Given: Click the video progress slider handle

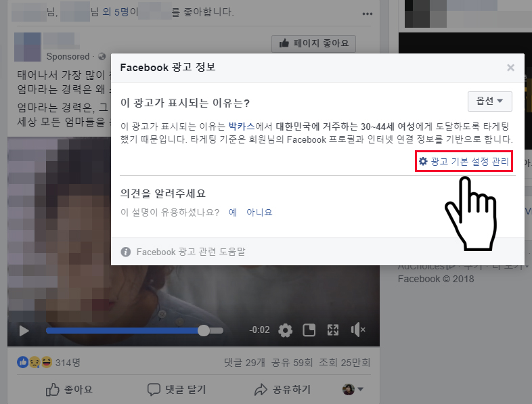Looking at the screenshot, I should [204, 330].
